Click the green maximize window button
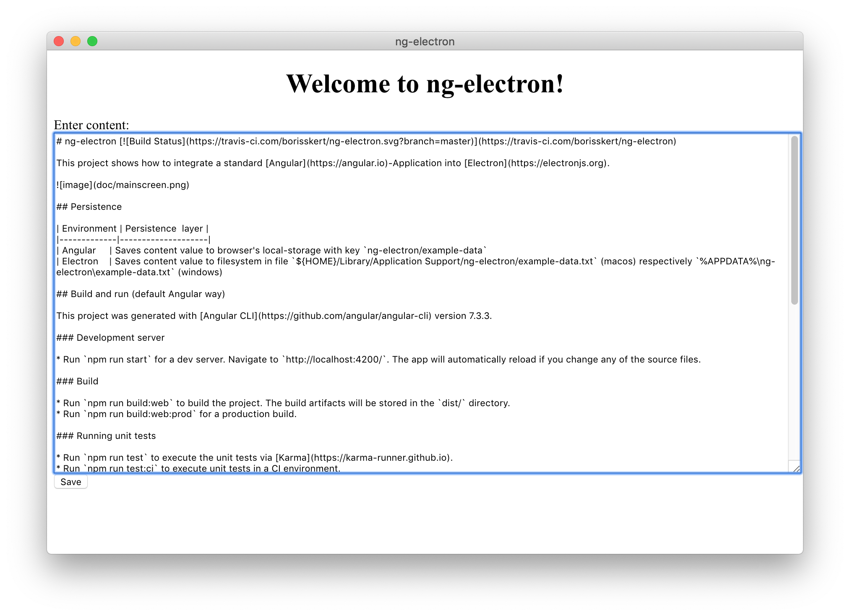The width and height of the screenshot is (850, 616). click(92, 41)
